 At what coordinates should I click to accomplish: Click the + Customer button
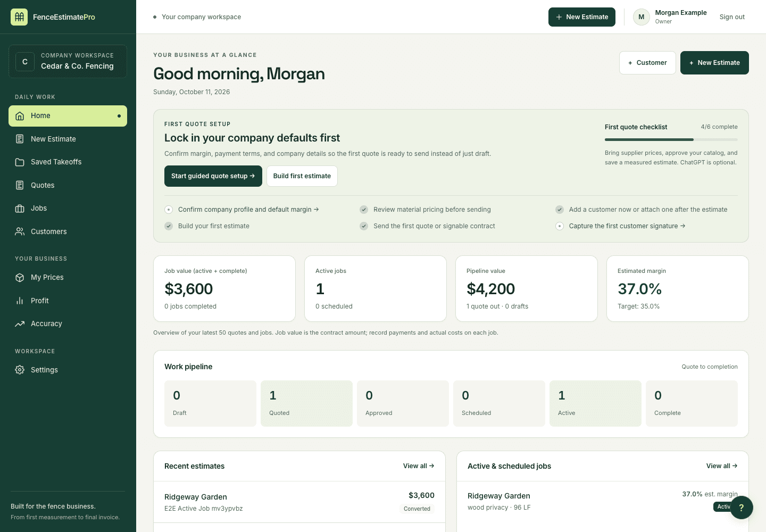coord(647,63)
